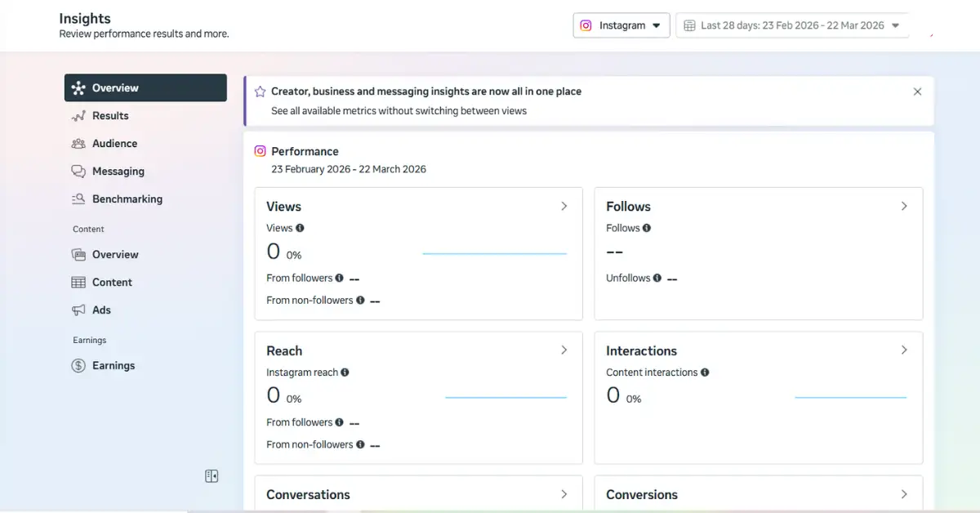Switch to Overview in the sidebar
The height and width of the screenshot is (513, 980).
pos(114,87)
